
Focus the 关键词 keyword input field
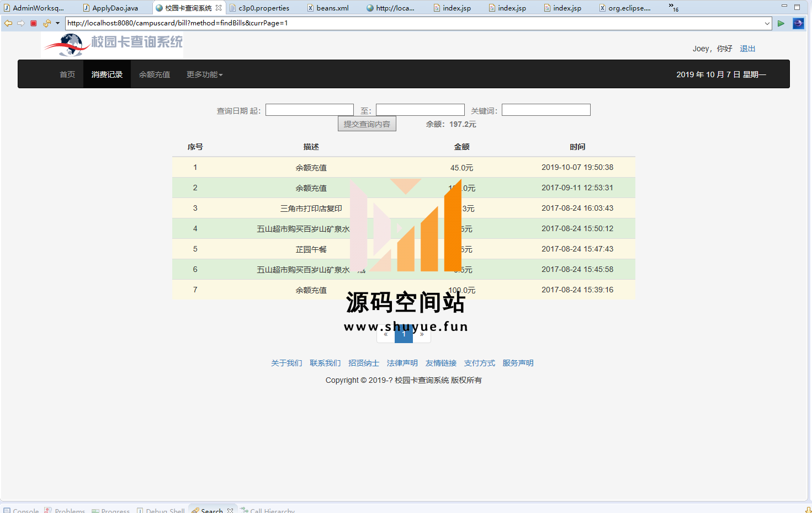point(546,110)
